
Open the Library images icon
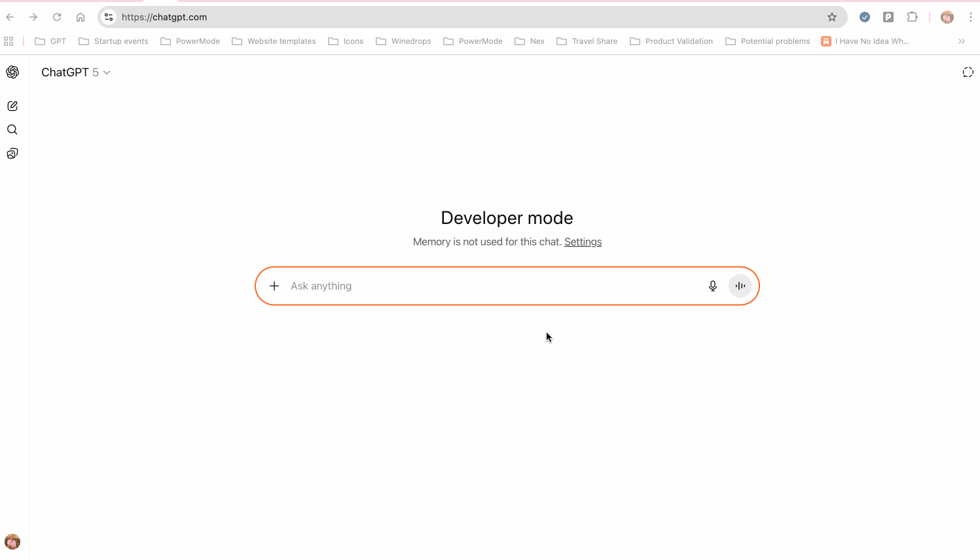(12, 153)
